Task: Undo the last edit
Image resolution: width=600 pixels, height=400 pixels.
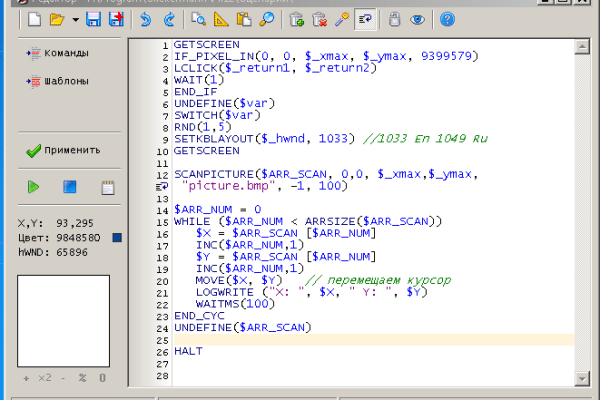Action: [146, 19]
